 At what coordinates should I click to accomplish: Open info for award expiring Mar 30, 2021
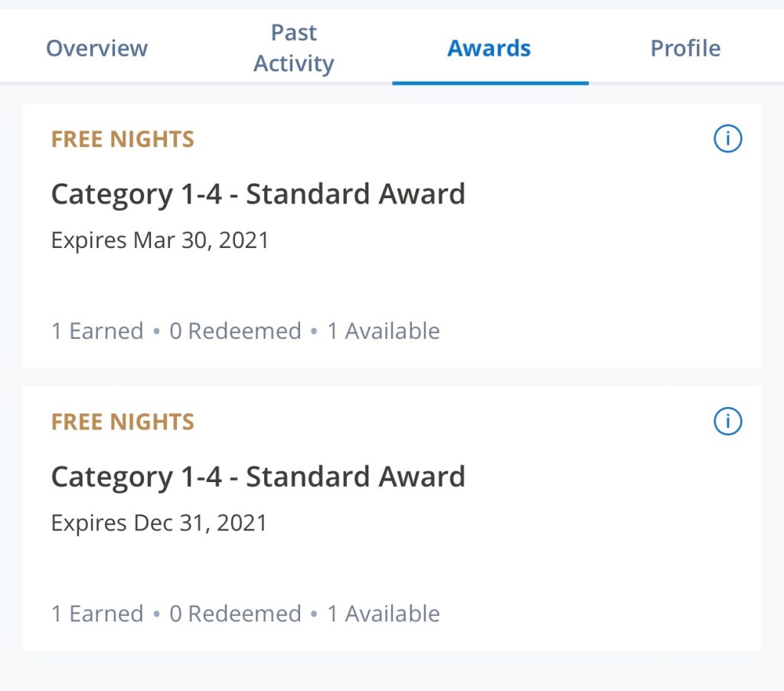pyautogui.click(x=727, y=139)
